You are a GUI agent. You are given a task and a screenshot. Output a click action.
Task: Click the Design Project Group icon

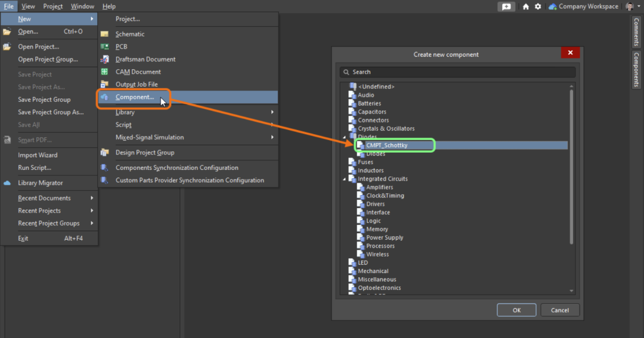(x=105, y=153)
